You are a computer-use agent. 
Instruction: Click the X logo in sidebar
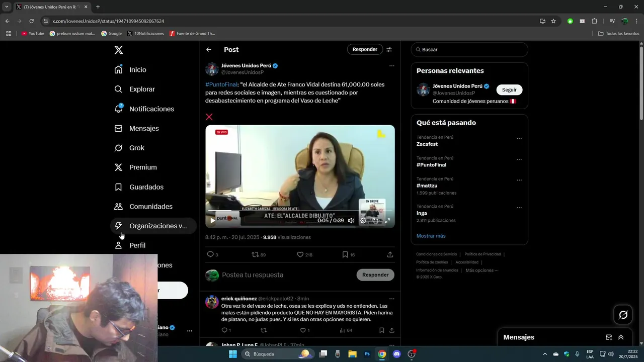click(119, 50)
